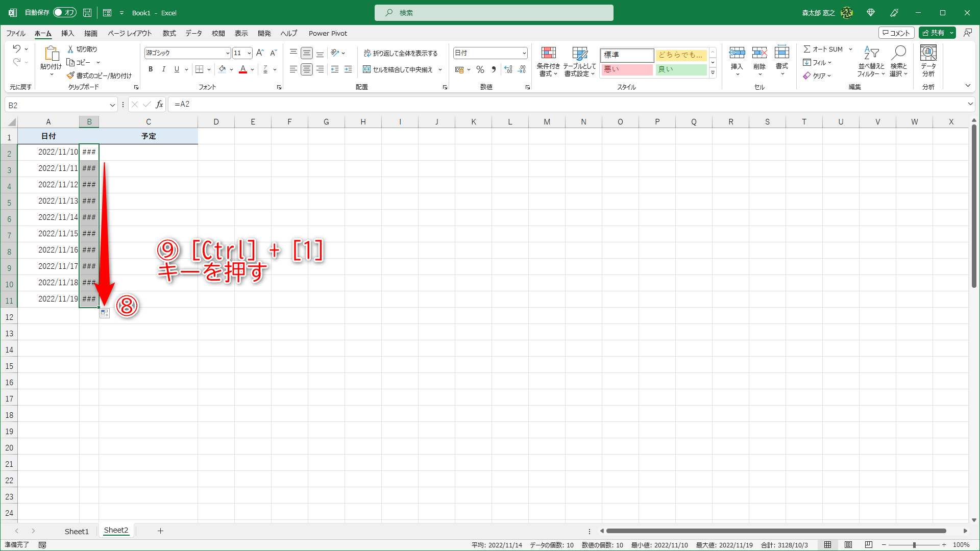
Task: Click the Format Painter brush icon
Action: click(x=70, y=76)
